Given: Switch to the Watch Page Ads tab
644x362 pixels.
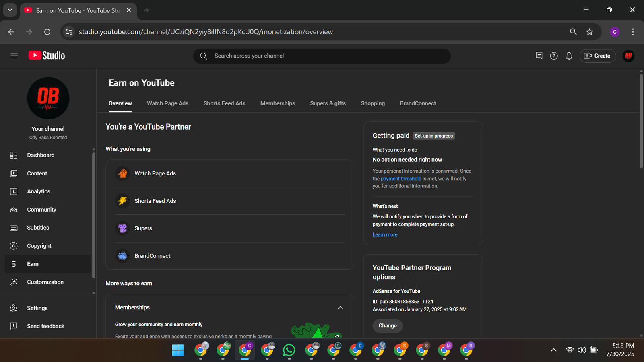Looking at the screenshot, I should (167, 103).
